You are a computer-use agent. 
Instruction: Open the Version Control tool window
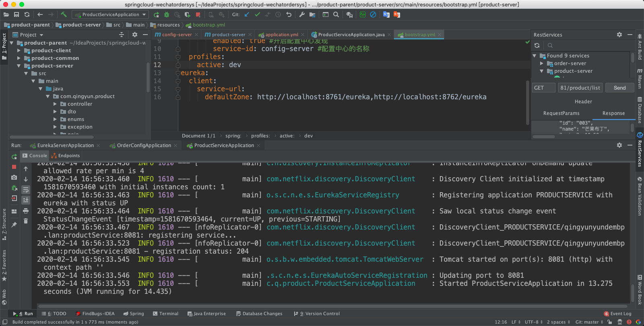[x=317, y=314]
